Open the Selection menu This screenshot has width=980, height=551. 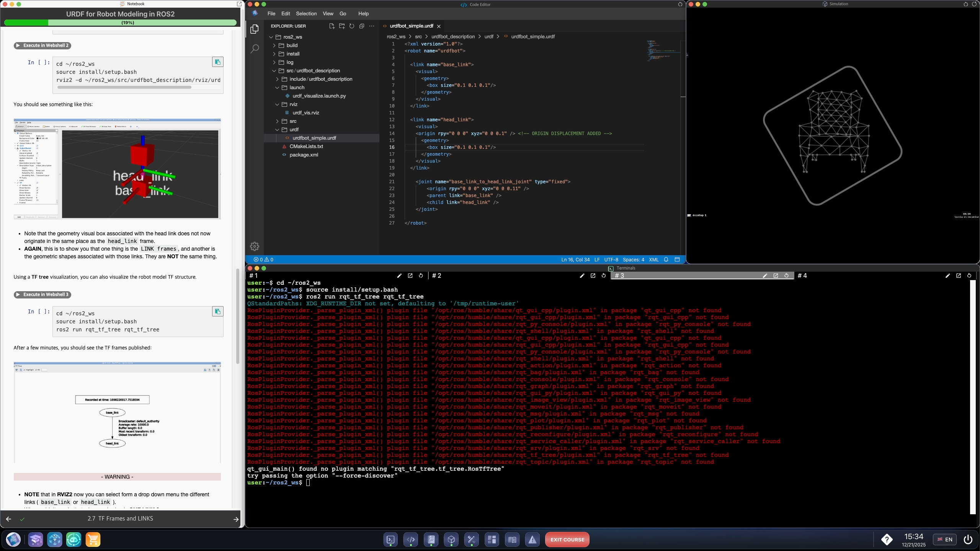click(306, 13)
